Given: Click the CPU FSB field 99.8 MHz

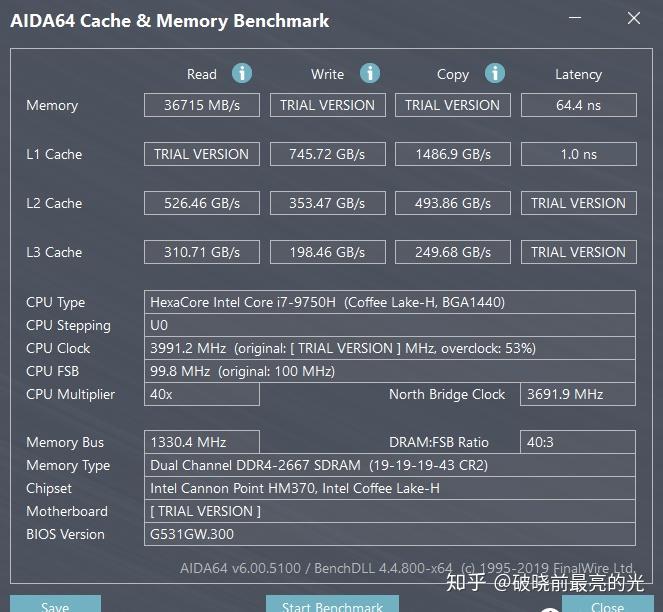Looking at the screenshot, I should tap(390, 371).
